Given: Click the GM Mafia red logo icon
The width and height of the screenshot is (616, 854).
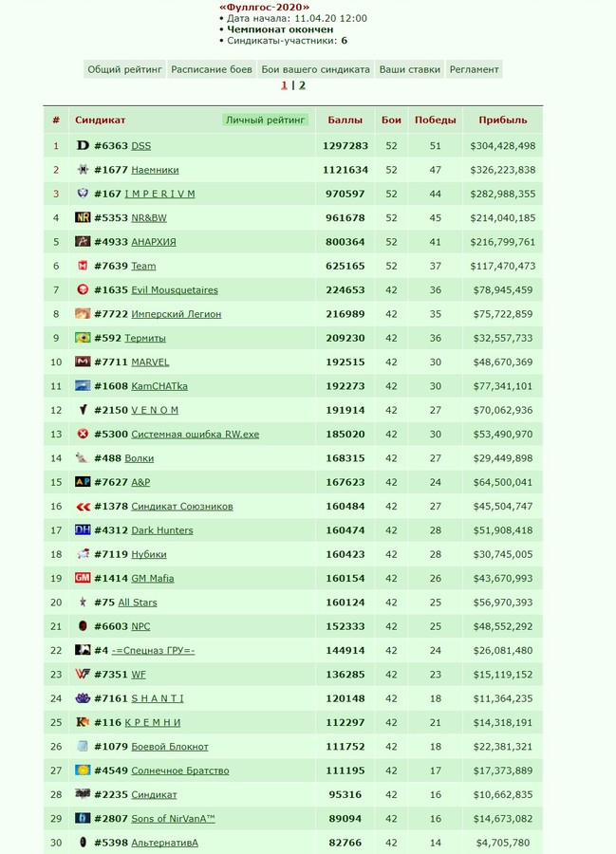Looking at the screenshot, I should click(83, 578).
